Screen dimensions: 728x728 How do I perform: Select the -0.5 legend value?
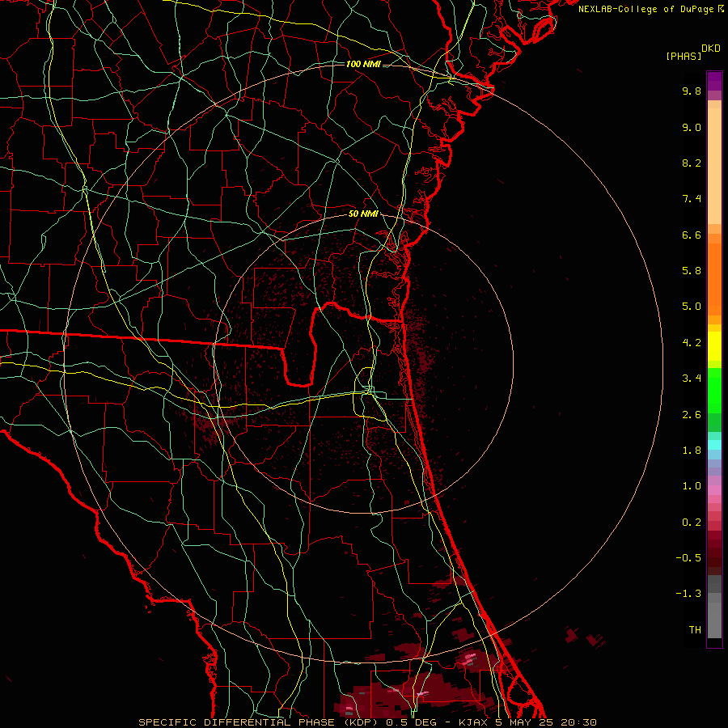coord(688,558)
